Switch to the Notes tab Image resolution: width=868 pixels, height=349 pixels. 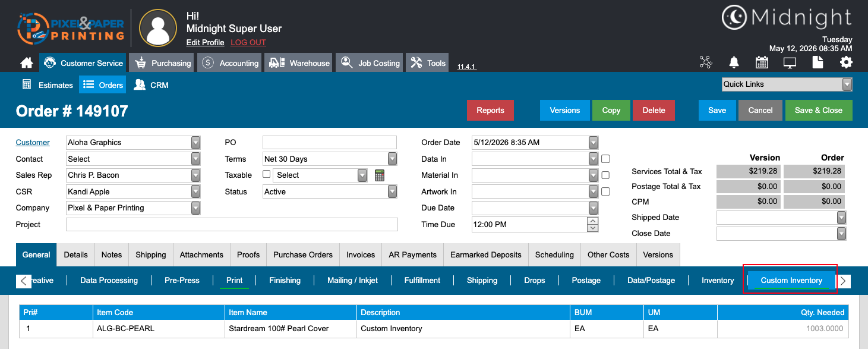[x=112, y=254]
